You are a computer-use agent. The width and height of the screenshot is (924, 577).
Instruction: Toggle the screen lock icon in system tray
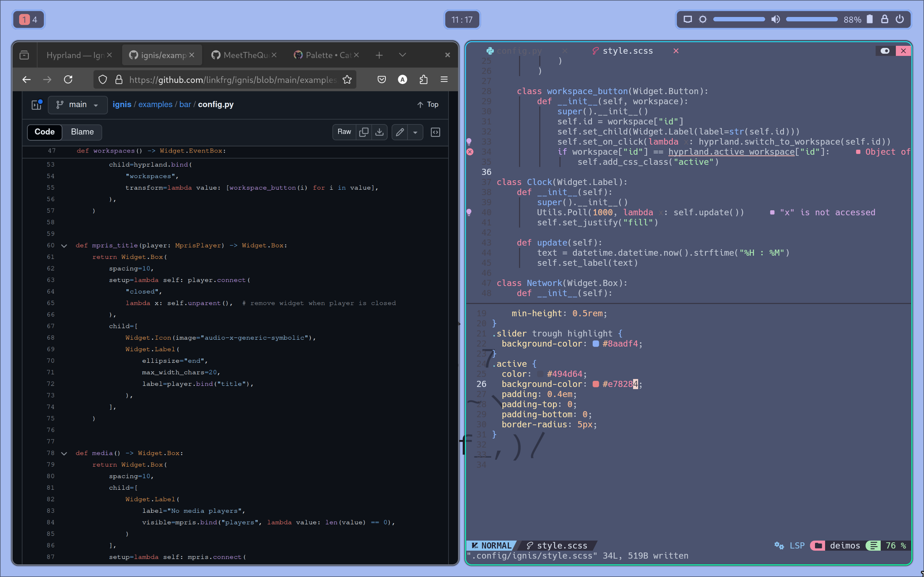(885, 19)
